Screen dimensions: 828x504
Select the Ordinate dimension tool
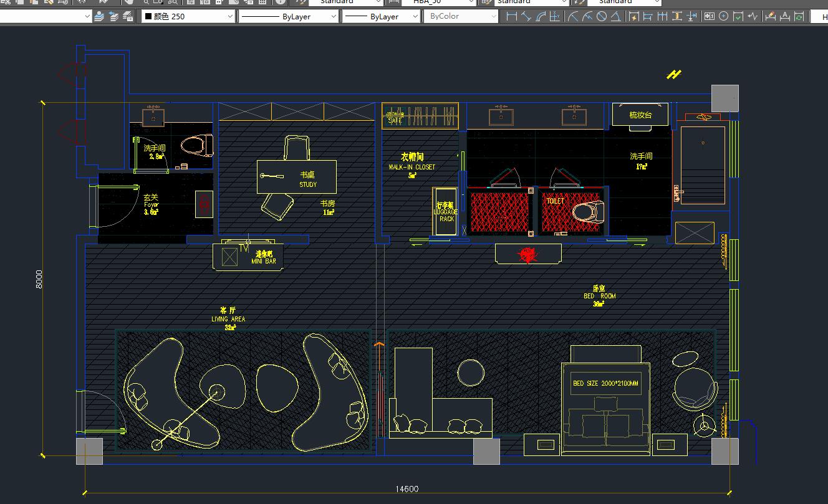click(555, 17)
